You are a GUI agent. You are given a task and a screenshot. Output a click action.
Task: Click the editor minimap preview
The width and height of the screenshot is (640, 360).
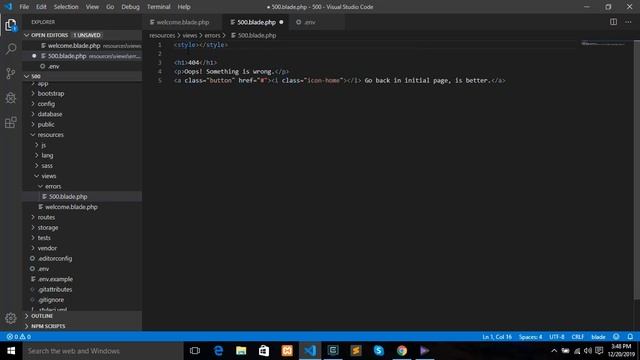coord(602,44)
